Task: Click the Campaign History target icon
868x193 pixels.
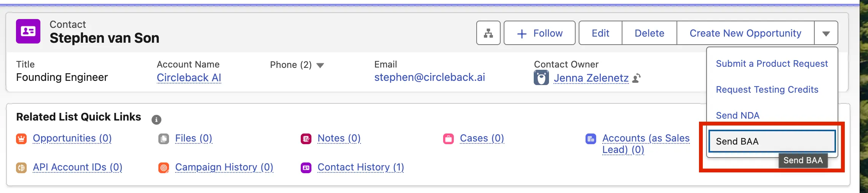Action: 164,167
